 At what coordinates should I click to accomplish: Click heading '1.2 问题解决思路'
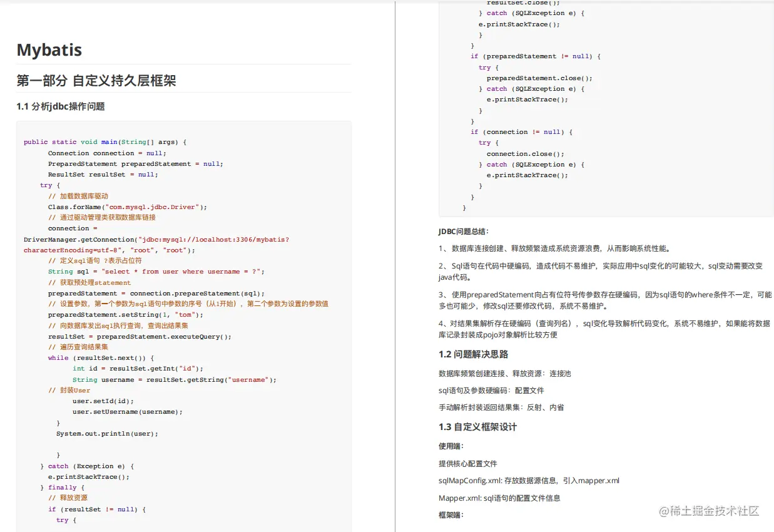point(474,355)
